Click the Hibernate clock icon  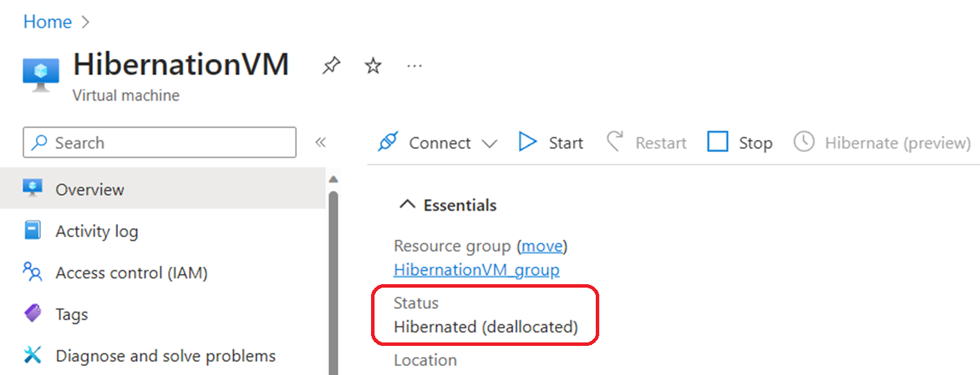point(804,142)
